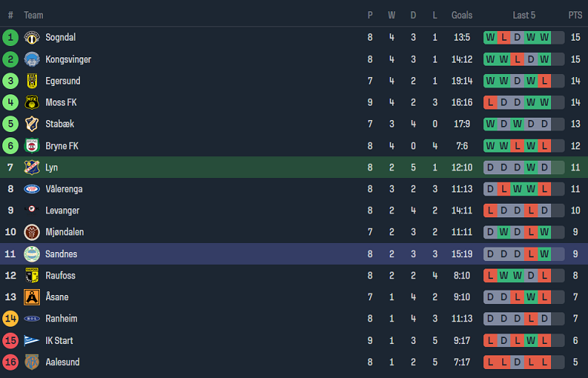Click the Lyn club badge icon

click(32, 167)
